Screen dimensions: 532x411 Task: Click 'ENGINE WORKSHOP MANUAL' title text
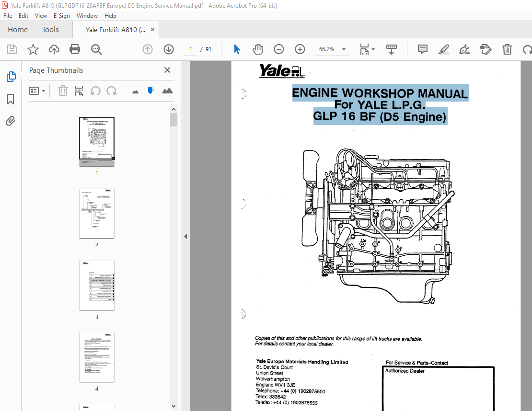tap(380, 93)
